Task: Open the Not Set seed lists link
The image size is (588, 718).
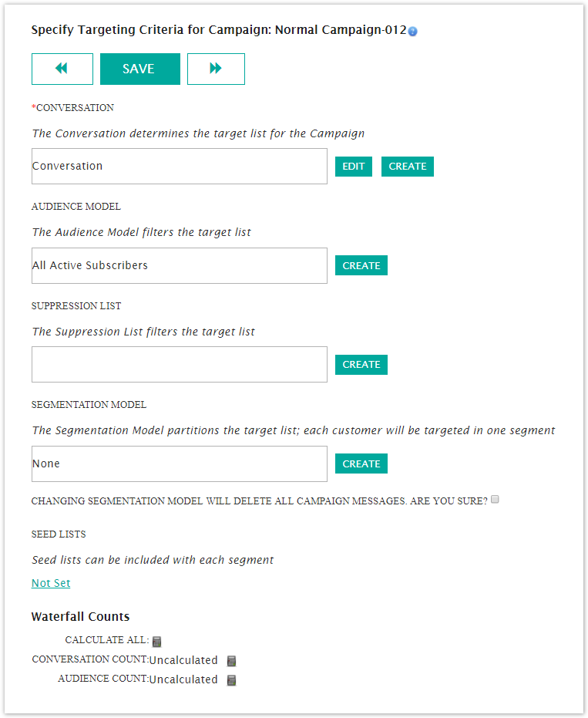Action: (51, 583)
